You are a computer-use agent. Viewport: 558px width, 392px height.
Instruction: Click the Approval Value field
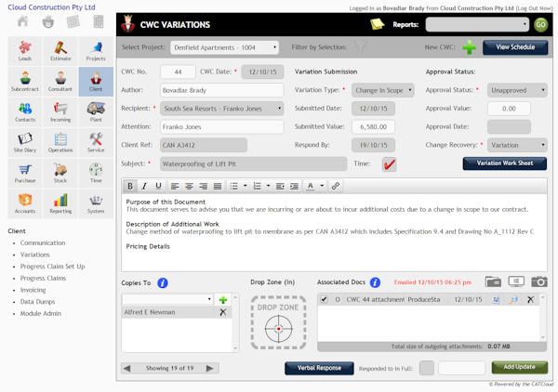tap(509, 109)
